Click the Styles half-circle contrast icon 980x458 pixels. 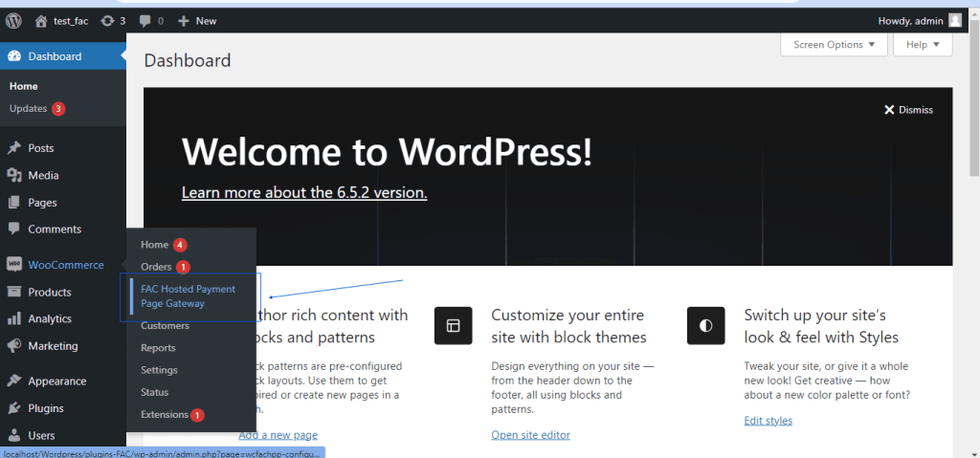point(705,325)
